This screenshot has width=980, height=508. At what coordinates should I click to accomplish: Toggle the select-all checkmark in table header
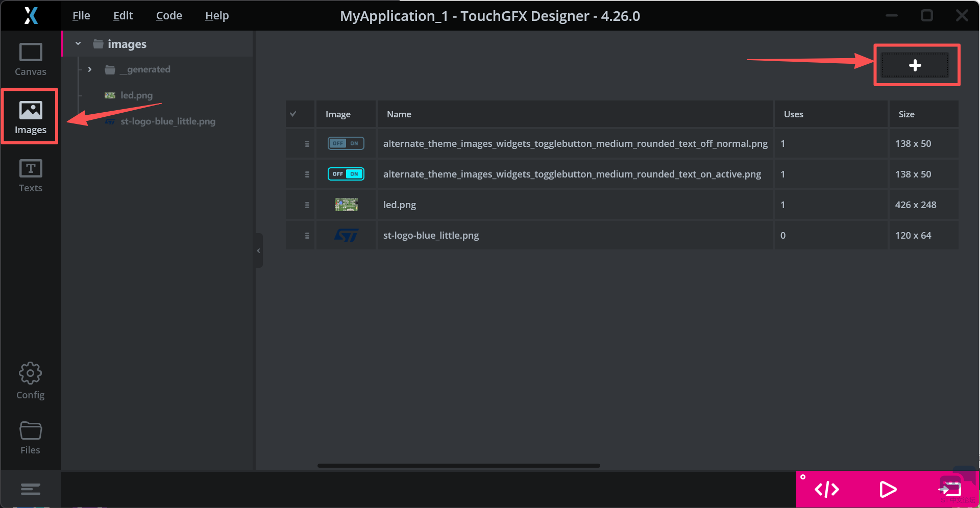pyautogui.click(x=293, y=114)
